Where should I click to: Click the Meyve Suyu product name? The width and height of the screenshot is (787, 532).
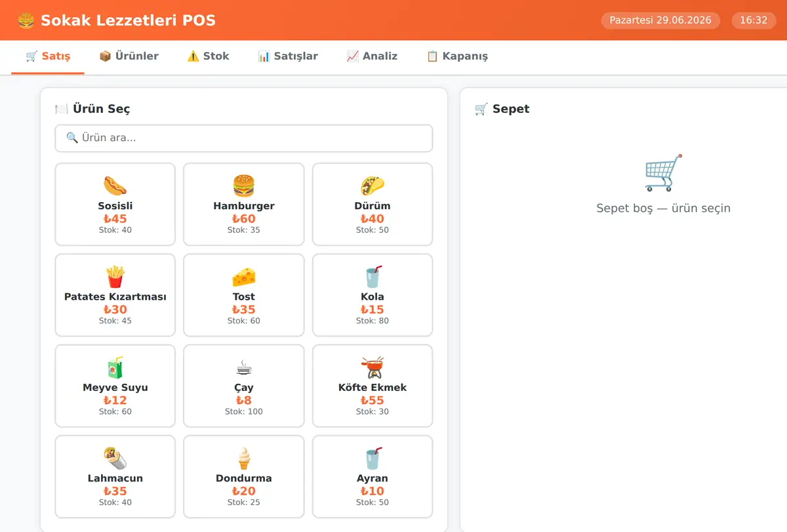click(115, 388)
